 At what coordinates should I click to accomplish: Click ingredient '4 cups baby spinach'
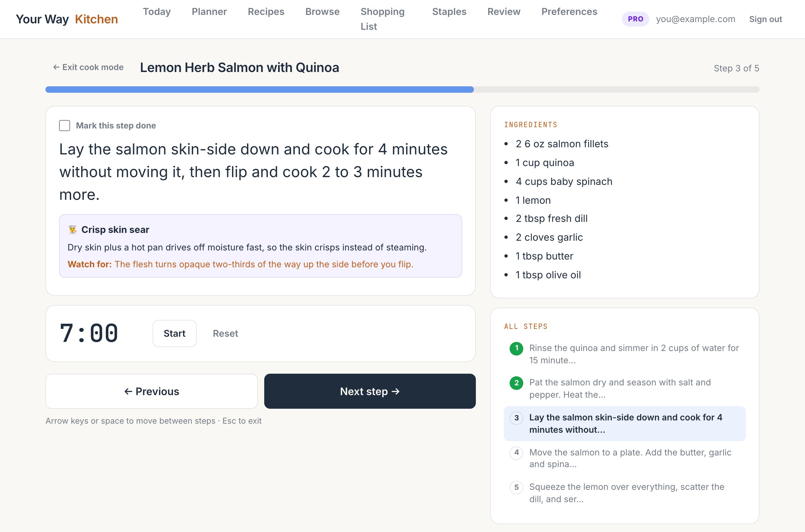pos(564,182)
